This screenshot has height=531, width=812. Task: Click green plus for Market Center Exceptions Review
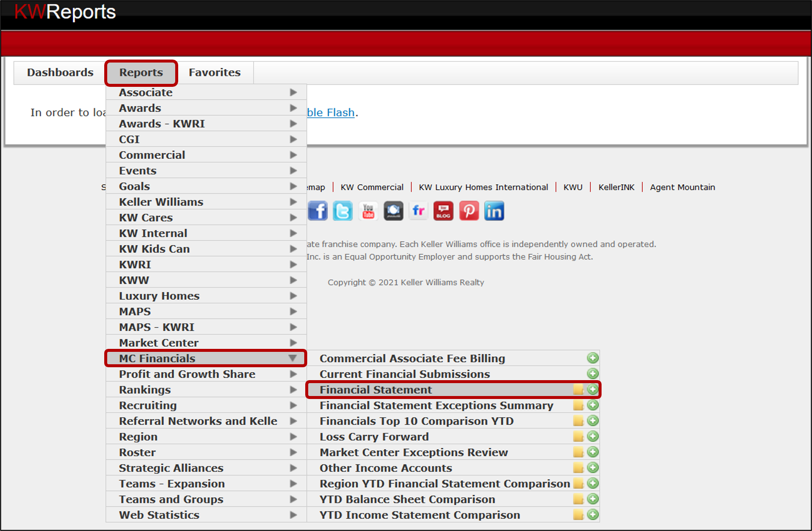coord(593,452)
